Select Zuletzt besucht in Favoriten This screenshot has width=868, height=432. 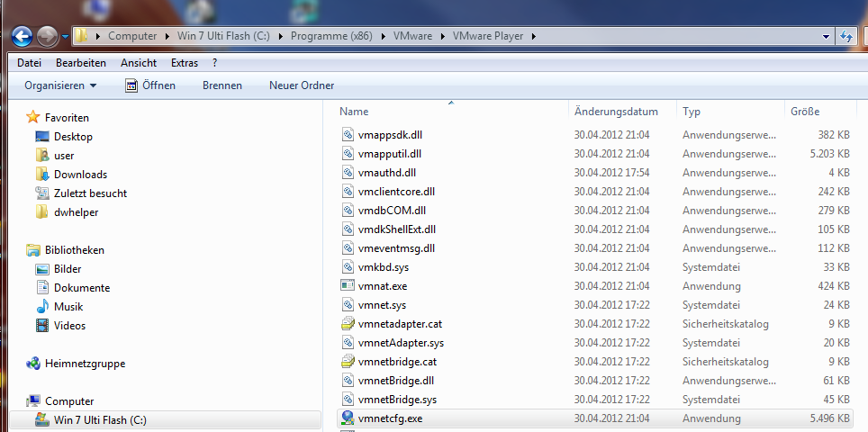[x=90, y=193]
